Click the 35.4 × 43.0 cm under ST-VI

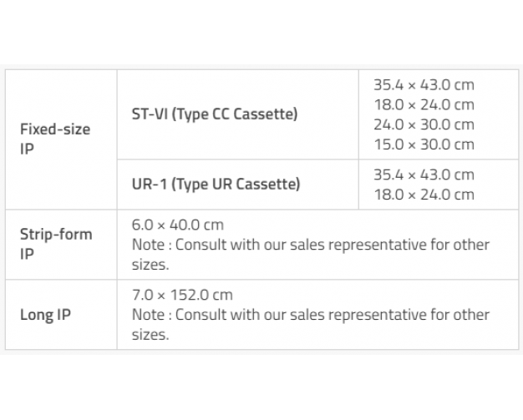click(x=424, y=84)
